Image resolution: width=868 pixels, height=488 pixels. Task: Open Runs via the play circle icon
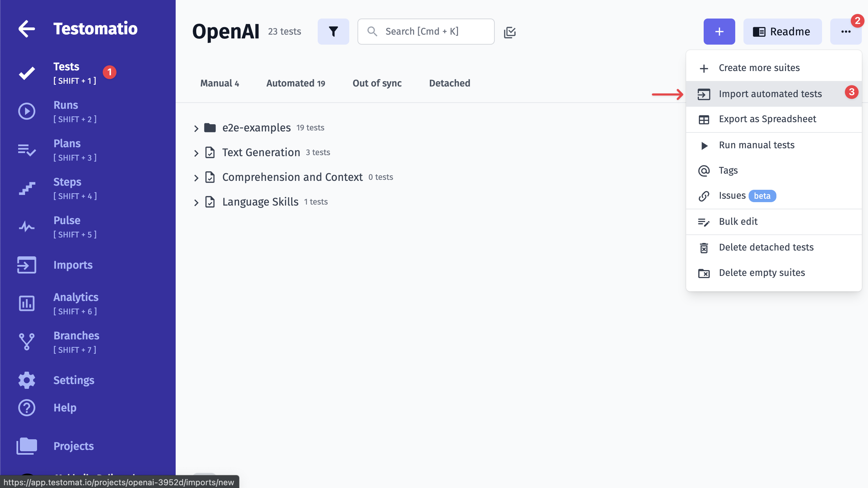[x=26, y=111]
